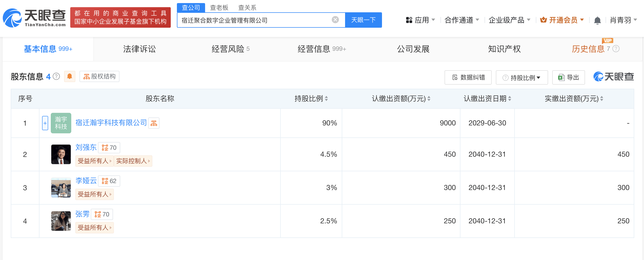Click the 天眼一下 search button

[363, 20]
